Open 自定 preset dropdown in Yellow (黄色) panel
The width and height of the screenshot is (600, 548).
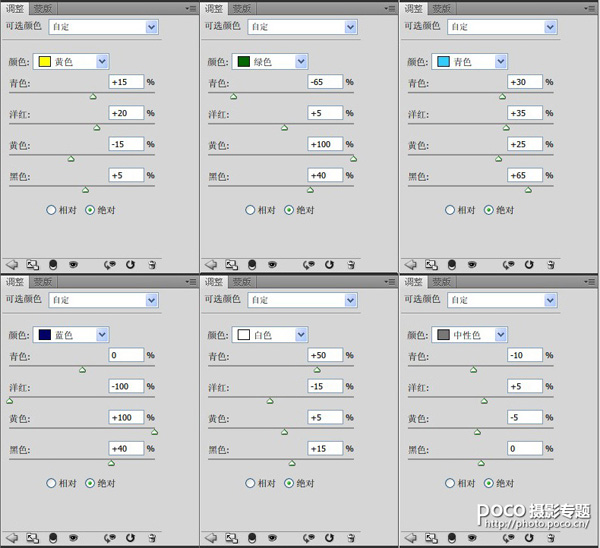(x=104, y=27)
